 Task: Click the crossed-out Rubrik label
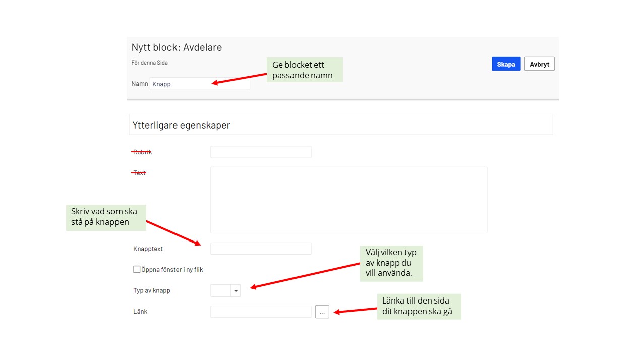(142, 152)
